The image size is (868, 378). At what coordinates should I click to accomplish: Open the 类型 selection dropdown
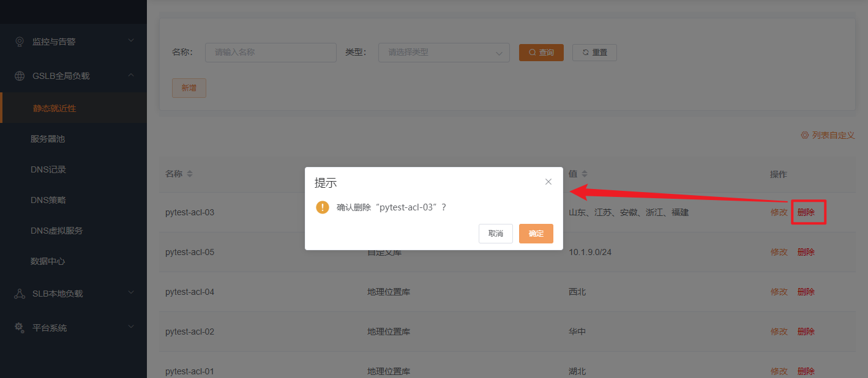click(444, 53)
